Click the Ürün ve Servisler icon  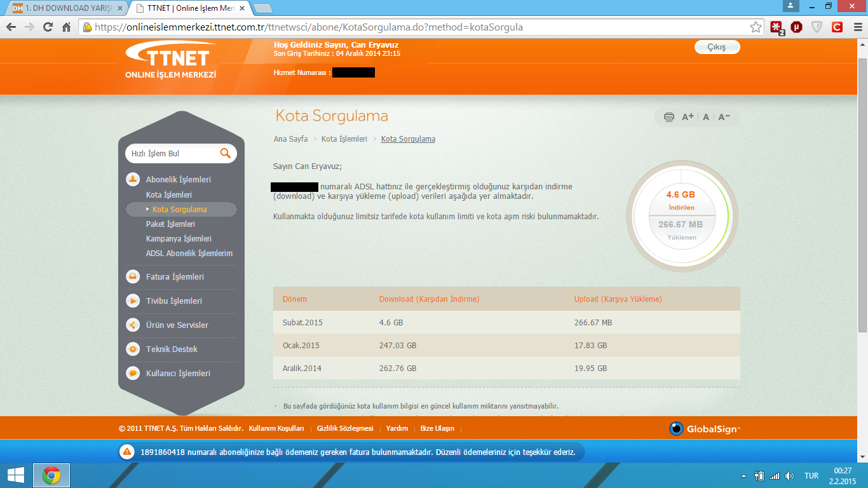(x=133, y=325)
